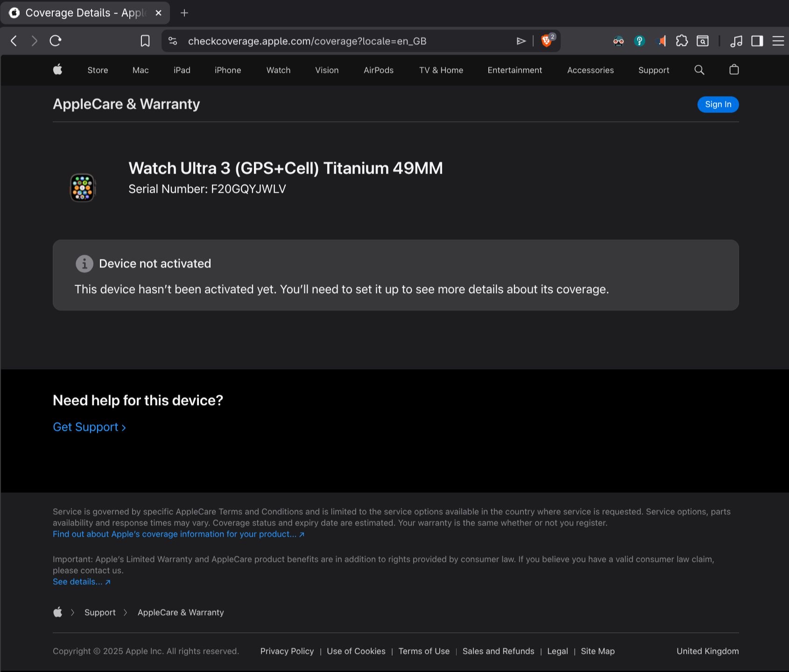Bookmark this page with the bookmark icon
This screenshot has width=789, height=672.
[145, 41]
